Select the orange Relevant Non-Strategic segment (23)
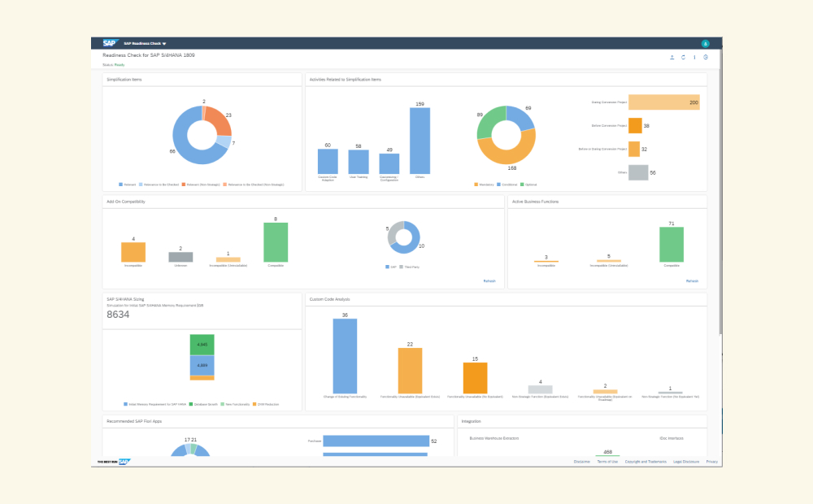Viewport: 813px width, 504px height. (220, 122)
